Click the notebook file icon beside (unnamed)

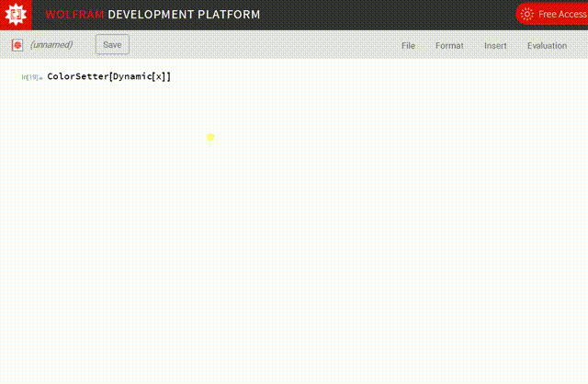tap(17, 45)
